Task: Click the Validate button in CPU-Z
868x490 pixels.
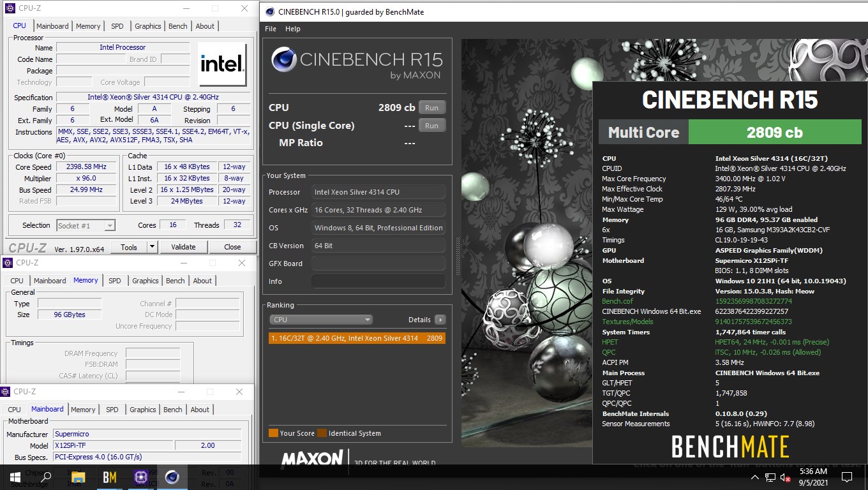Action: (183, 247)
